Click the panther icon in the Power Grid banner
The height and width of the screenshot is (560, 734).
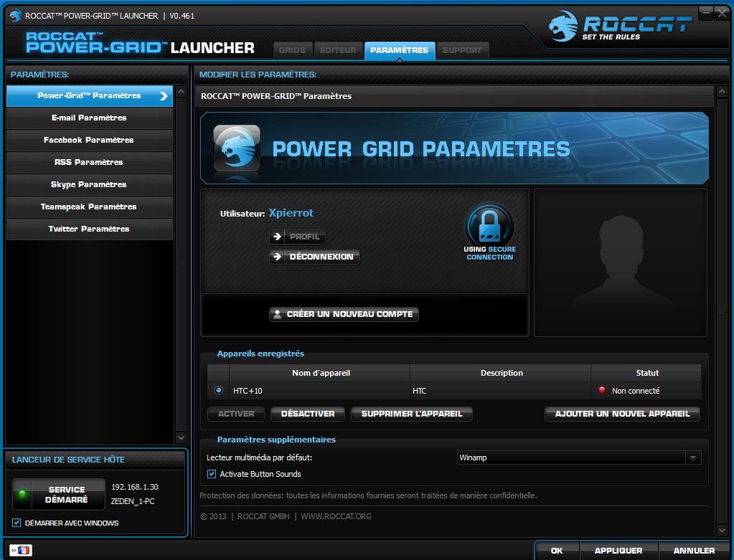coord(236,148)
